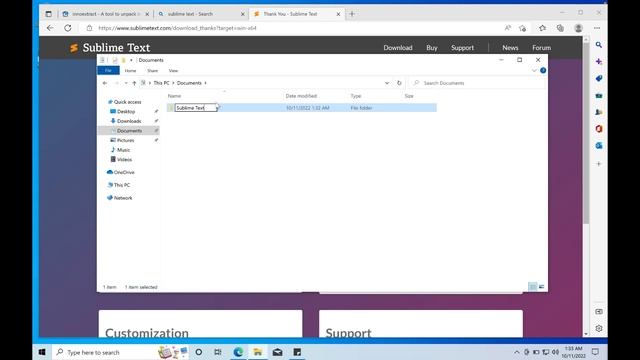This screenshot has height=360, width=640.
Task: Open a new Edge tab
Action: pos(352,14)
